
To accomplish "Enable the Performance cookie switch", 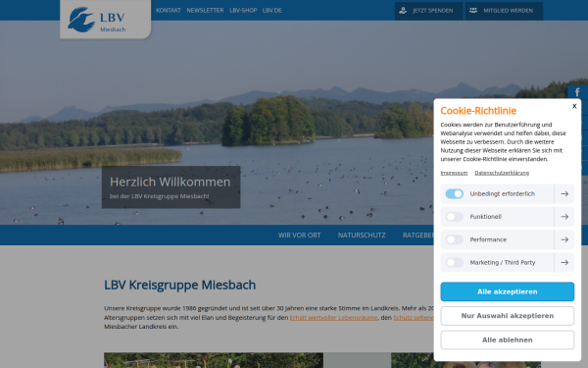I will click(454, 239).
